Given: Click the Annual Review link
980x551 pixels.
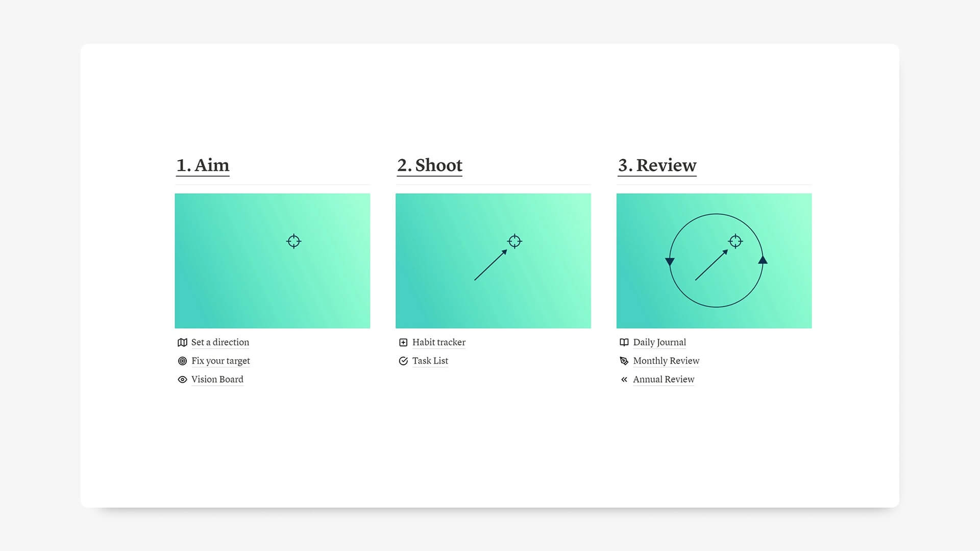Looking at the screenshot, I should coord(664,379).
